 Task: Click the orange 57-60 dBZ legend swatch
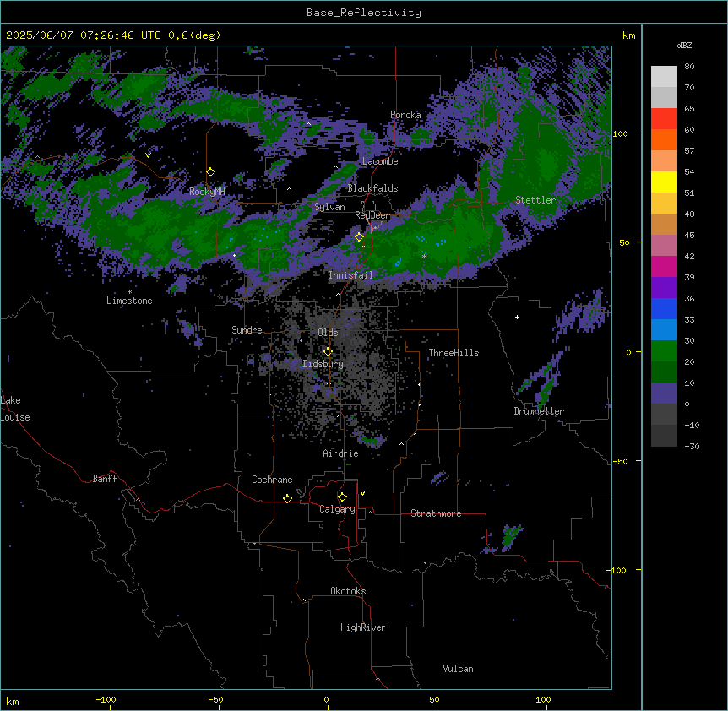click(664, 139)
